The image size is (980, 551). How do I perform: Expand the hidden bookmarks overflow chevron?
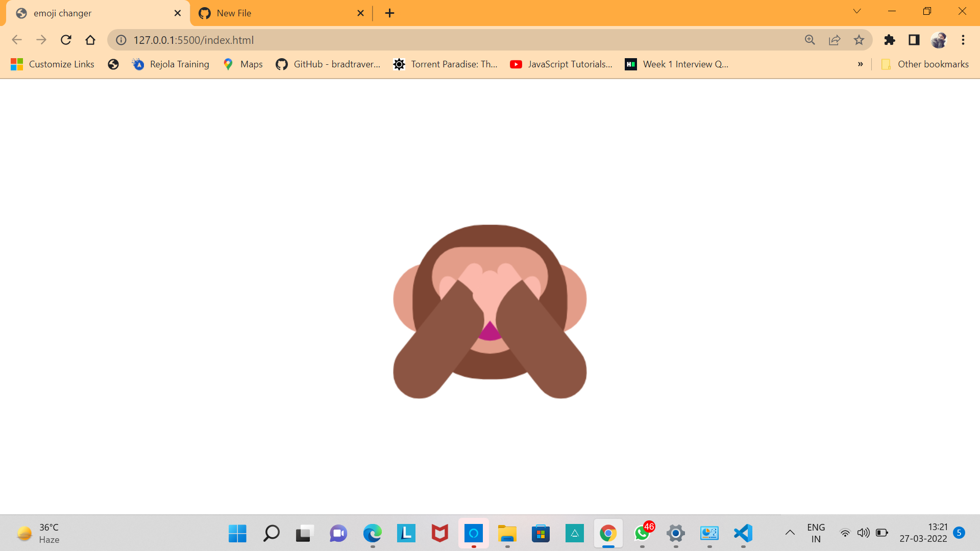click(x=861, y=64)
